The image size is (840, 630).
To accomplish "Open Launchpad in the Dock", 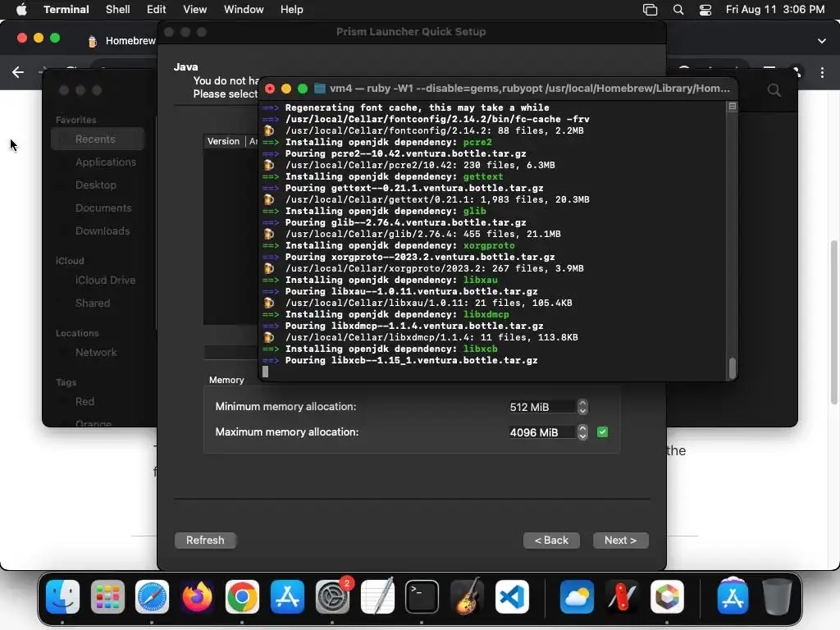I will click(107, 597).
